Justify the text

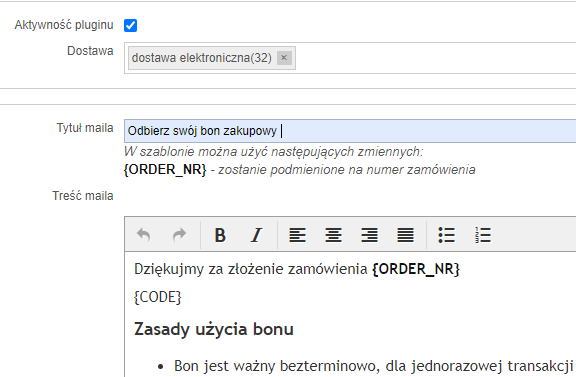[x=405, y=235]
